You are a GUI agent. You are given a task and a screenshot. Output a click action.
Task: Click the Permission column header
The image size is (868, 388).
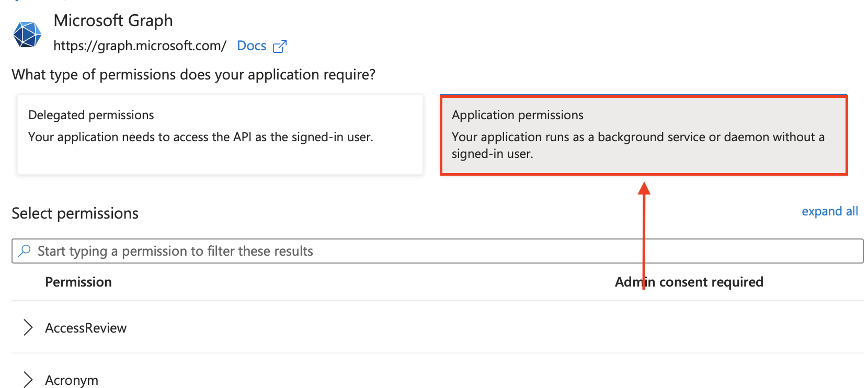pos(78,282)
